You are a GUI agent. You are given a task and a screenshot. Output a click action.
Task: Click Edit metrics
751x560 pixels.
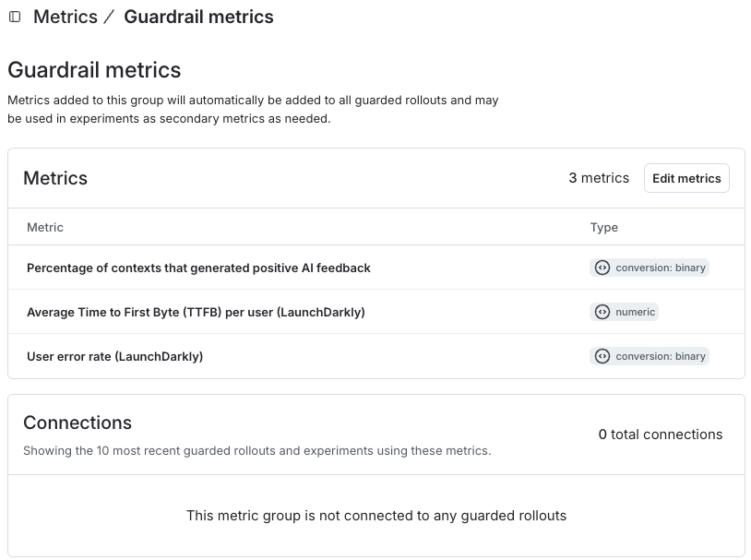[686, 177]
